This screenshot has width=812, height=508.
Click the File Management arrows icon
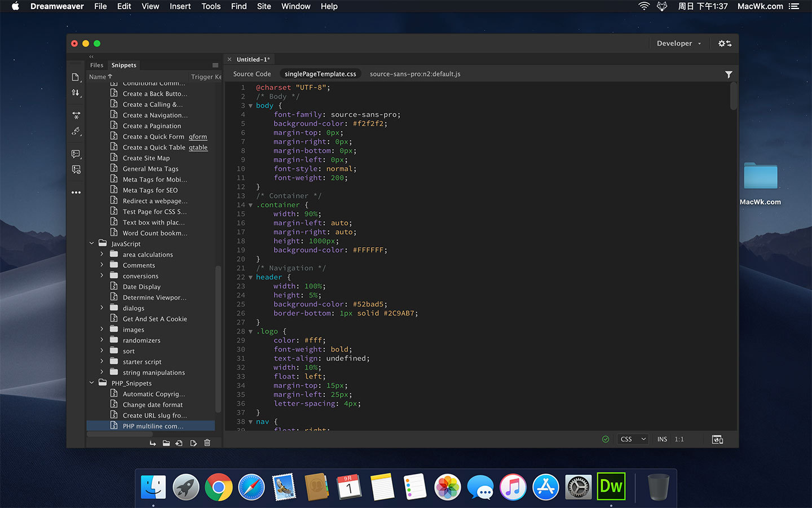point(76,93)
